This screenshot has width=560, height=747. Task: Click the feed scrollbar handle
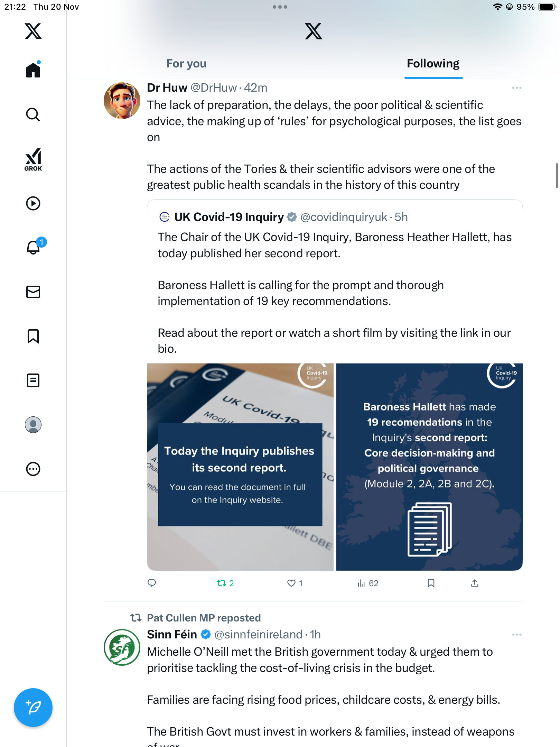tap(557, 176)
